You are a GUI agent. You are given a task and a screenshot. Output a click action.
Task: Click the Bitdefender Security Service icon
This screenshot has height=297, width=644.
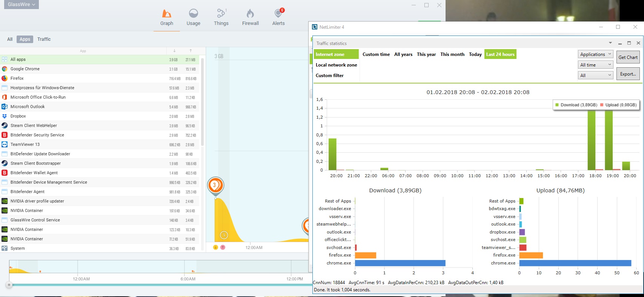(5, 135)
